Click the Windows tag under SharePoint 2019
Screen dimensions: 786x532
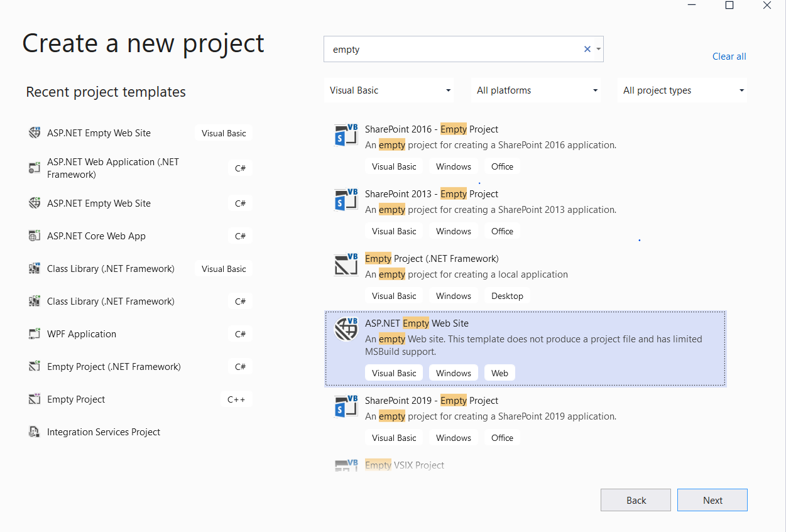(x=454, y=438)
